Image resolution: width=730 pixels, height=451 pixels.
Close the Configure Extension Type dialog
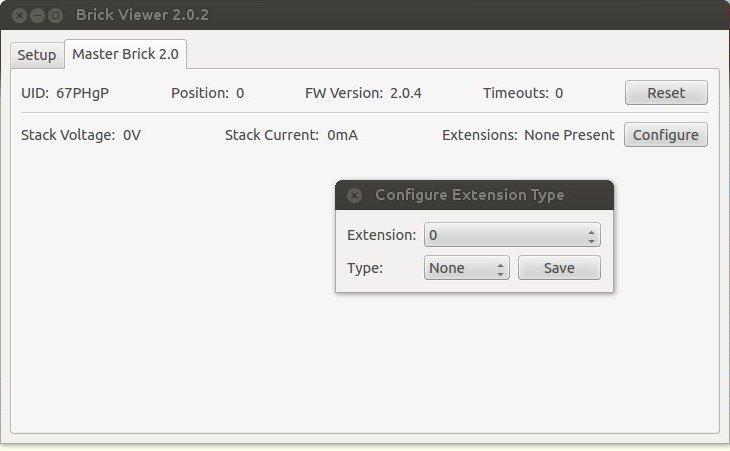pyautogui.click(x=354, y=196)
